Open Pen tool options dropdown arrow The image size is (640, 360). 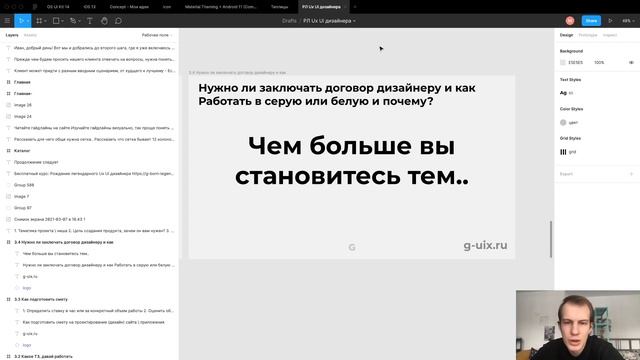point(79,21)
